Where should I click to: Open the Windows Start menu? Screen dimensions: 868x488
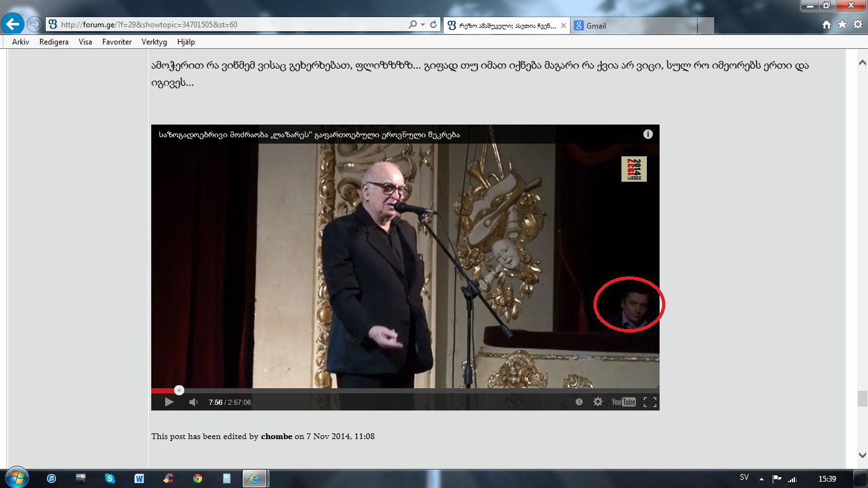point(16,478)
